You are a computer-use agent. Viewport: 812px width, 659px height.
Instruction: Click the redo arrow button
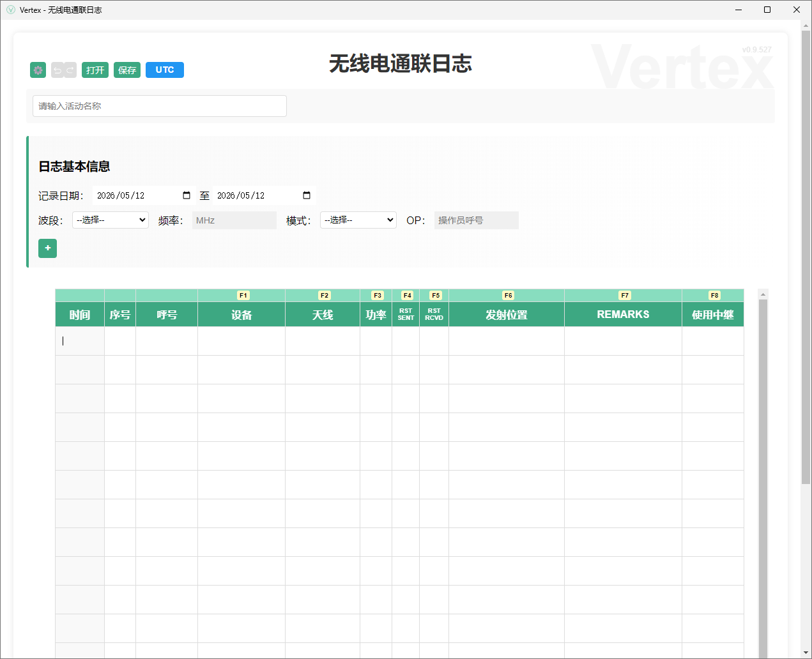click(x=70, y=70)
